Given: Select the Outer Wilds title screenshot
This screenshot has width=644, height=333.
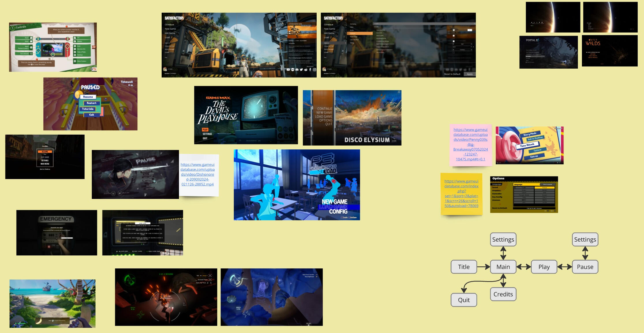Looking at the screenshot, I should tap(610, 51).
